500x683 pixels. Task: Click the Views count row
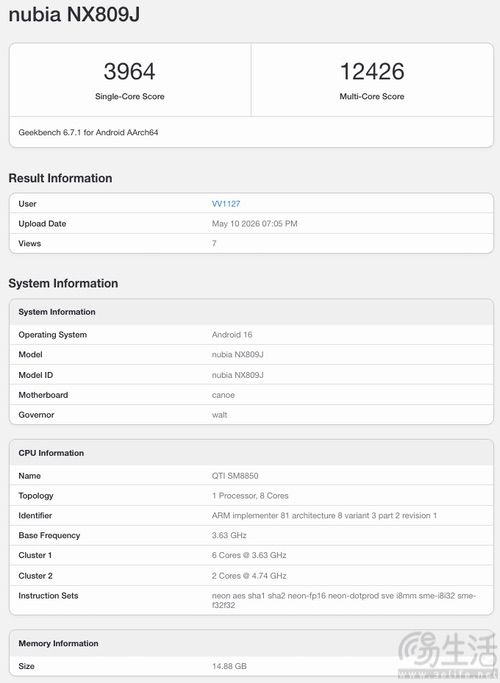pos(251,243)
